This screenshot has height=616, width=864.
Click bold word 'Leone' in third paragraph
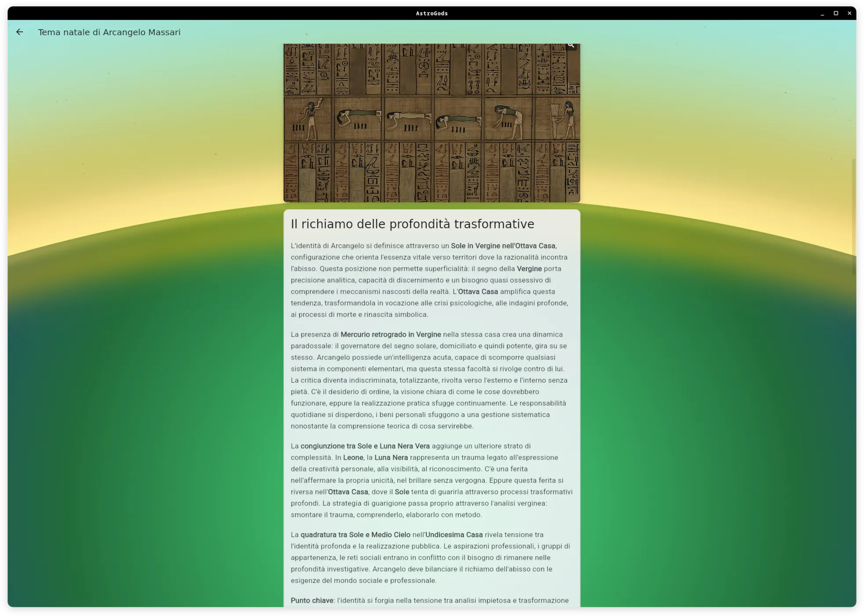(353, 457)
